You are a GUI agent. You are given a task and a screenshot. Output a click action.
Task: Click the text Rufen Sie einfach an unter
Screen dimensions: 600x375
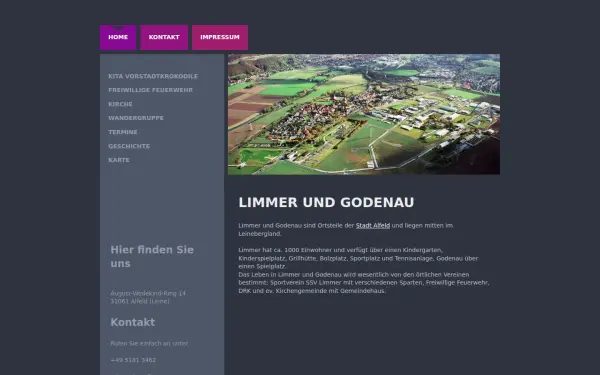(149, 344)
